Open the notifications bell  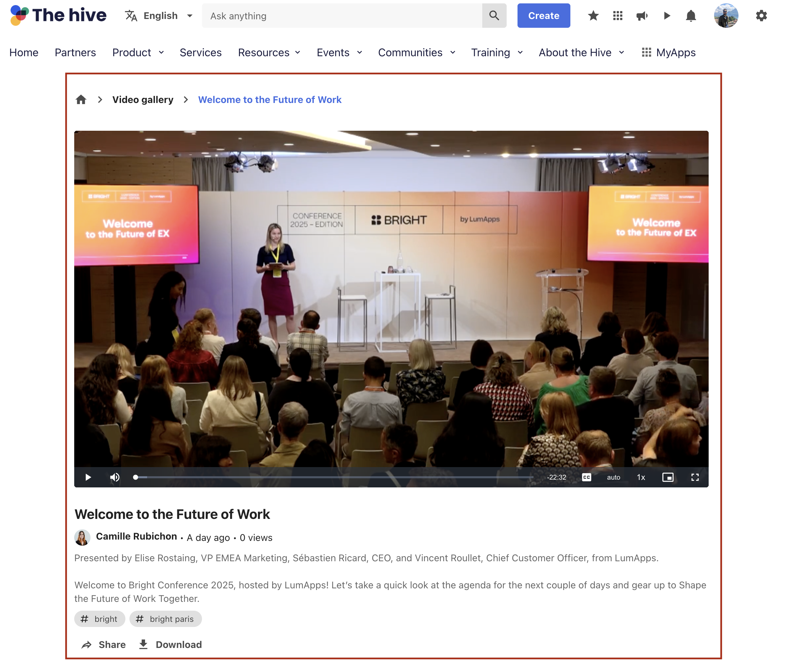coord(691,16)
